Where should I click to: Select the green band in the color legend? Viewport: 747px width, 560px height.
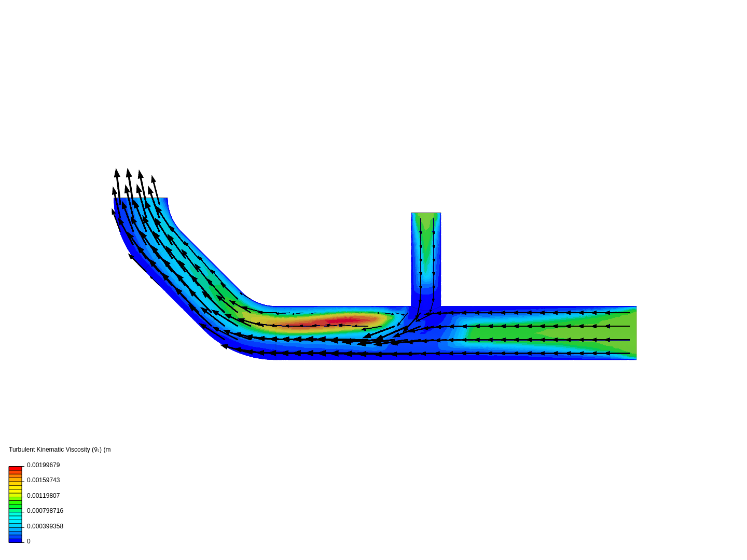(x=15, y=503)
